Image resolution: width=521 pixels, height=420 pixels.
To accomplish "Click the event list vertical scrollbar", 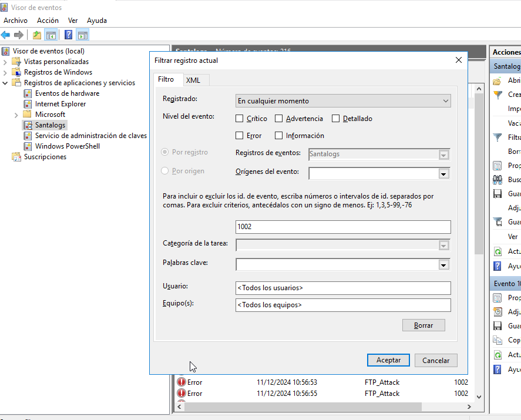I will coord(479,173).
